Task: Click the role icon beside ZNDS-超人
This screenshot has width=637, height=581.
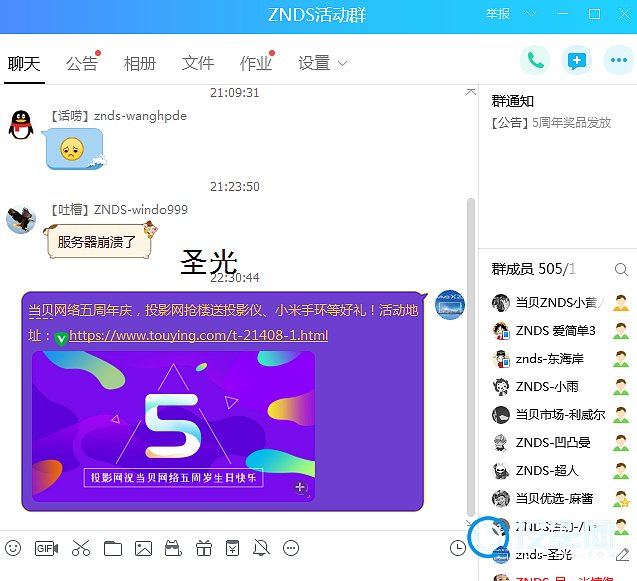Action: tap(621, 471)
